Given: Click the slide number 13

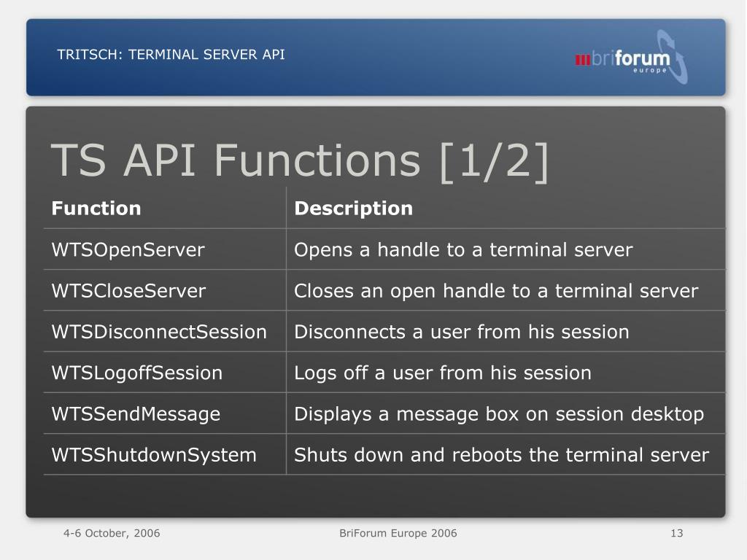Looking at the screenshot, I should click(676, 533).
